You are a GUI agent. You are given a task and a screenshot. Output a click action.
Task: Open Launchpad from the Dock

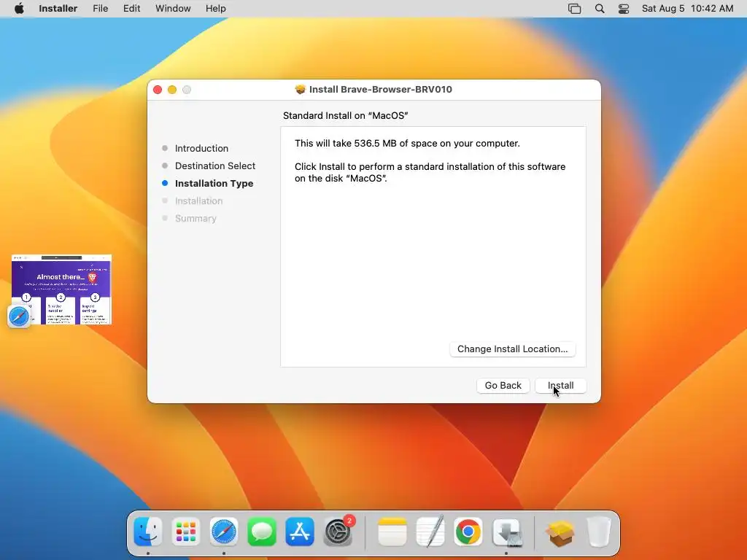(x=186, y=532)
